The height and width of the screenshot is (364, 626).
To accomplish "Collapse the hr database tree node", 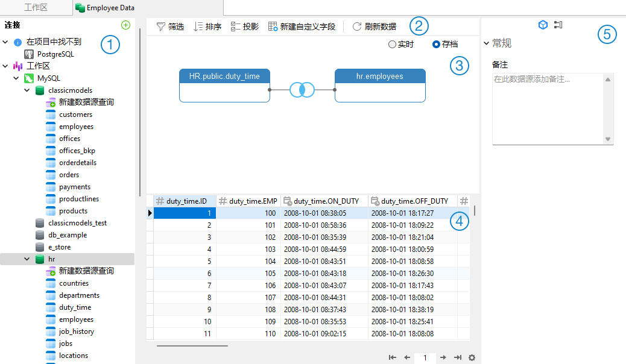I will point(27,259).
